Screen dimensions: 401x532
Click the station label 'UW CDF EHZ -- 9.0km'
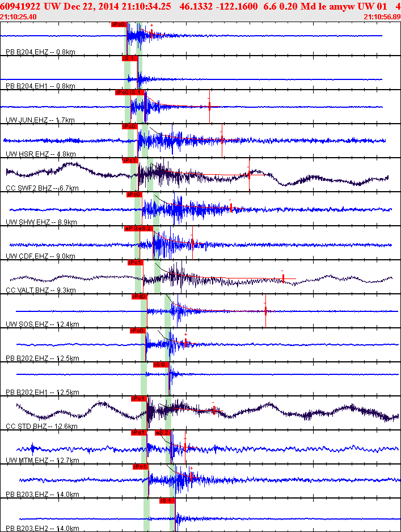(40, 256)
